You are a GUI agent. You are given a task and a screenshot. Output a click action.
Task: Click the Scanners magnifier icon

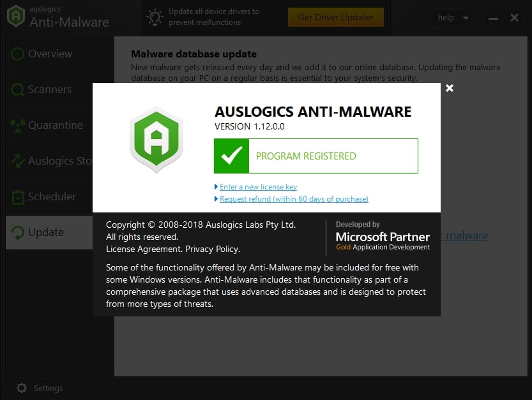click(17, 90)
